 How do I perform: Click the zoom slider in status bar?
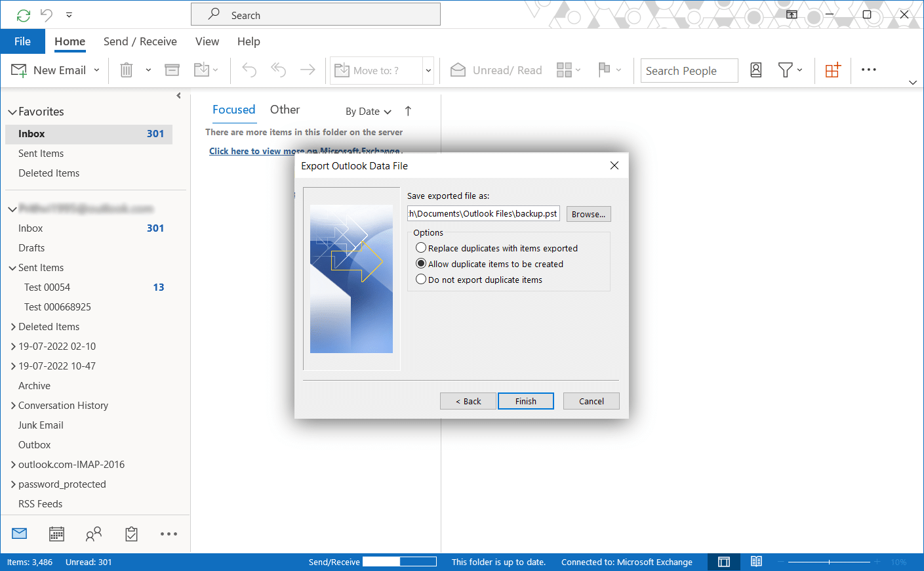829,562
